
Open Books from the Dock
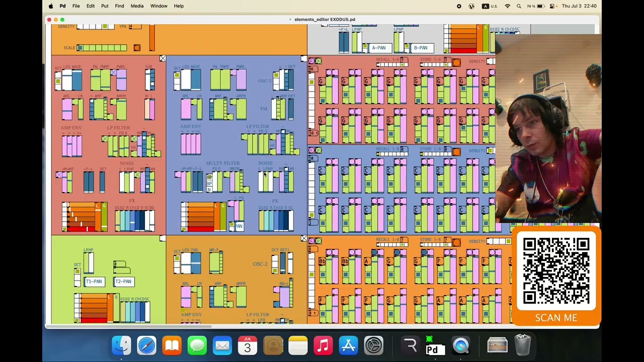pos(172,345)
